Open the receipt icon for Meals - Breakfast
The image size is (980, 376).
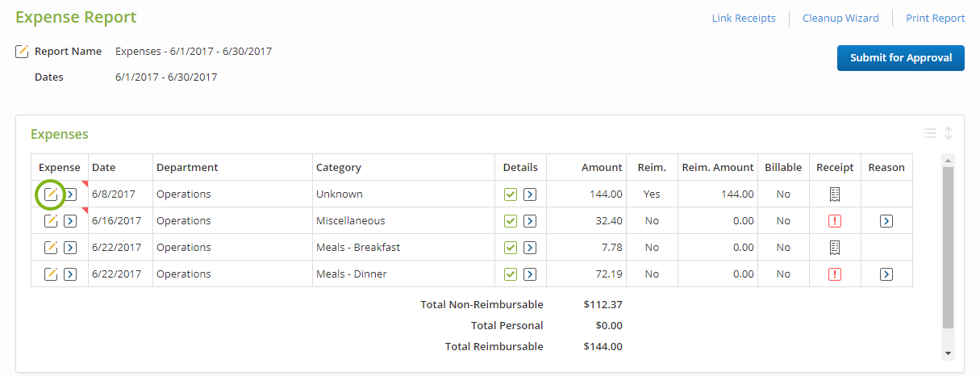(x=835, y=248)
